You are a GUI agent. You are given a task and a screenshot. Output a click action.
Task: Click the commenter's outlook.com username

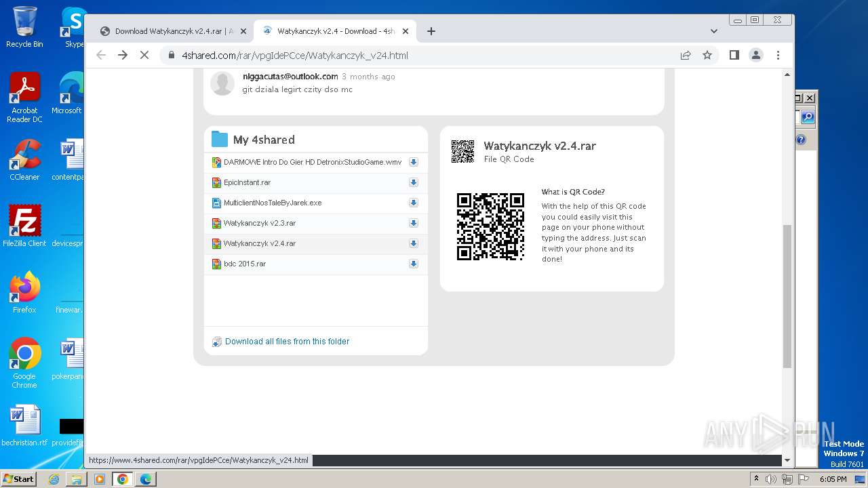point(290,77)
